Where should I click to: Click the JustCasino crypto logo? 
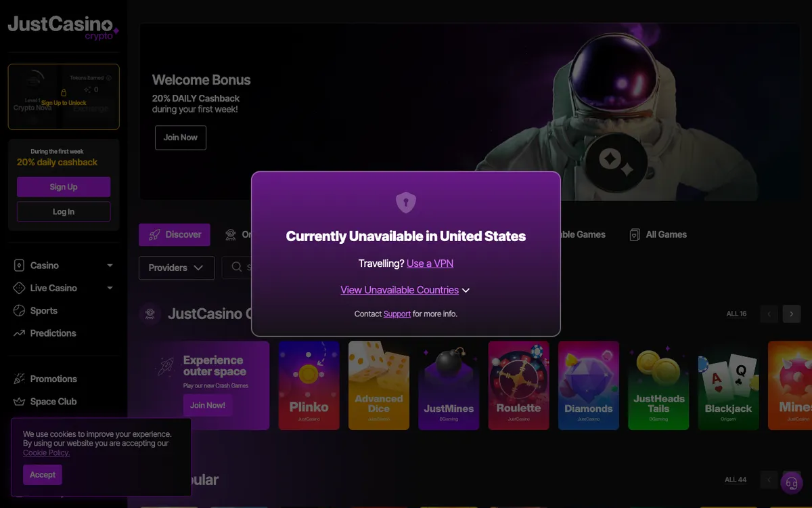[63, 27]
